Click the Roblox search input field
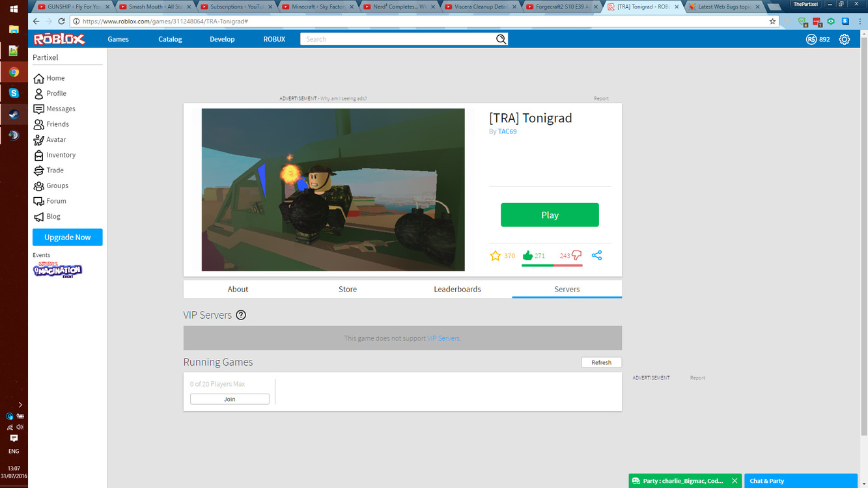868x488 pixels. click(398, 39)
